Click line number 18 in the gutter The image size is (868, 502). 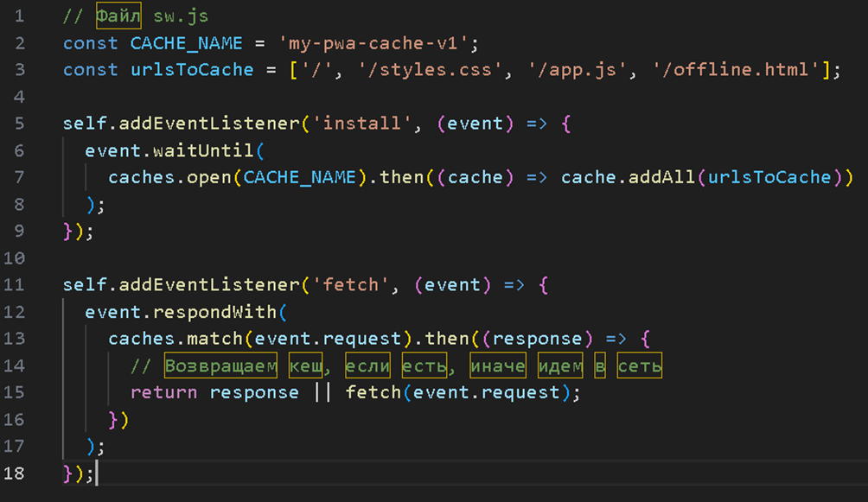[x=15, y=473]
